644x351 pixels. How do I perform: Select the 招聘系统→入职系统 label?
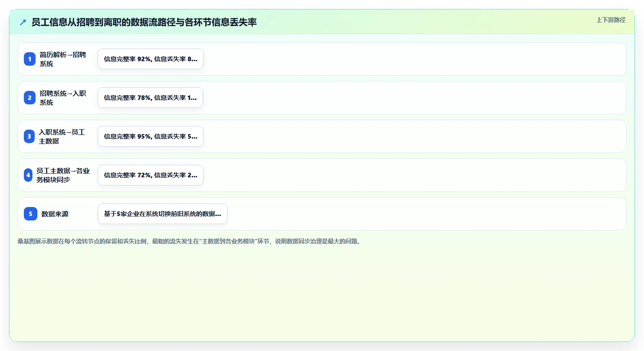(x=63, y=98)
